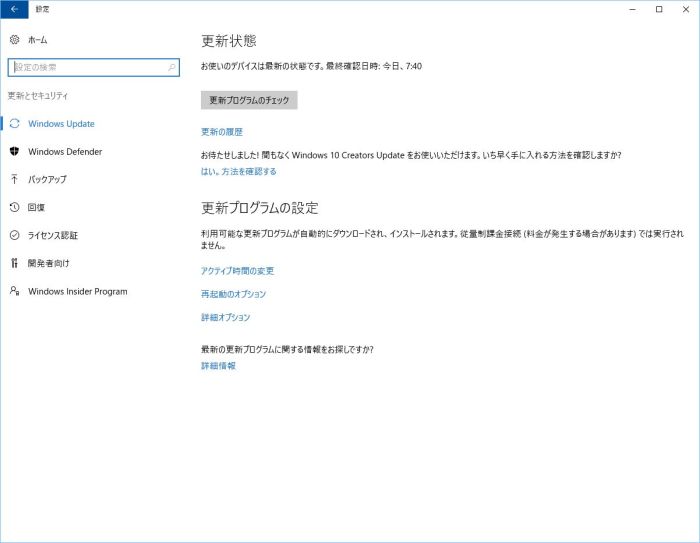Click the Windows Defender shield icon
The height and width of the screenshot is (543, 700).
click(14, 152)
